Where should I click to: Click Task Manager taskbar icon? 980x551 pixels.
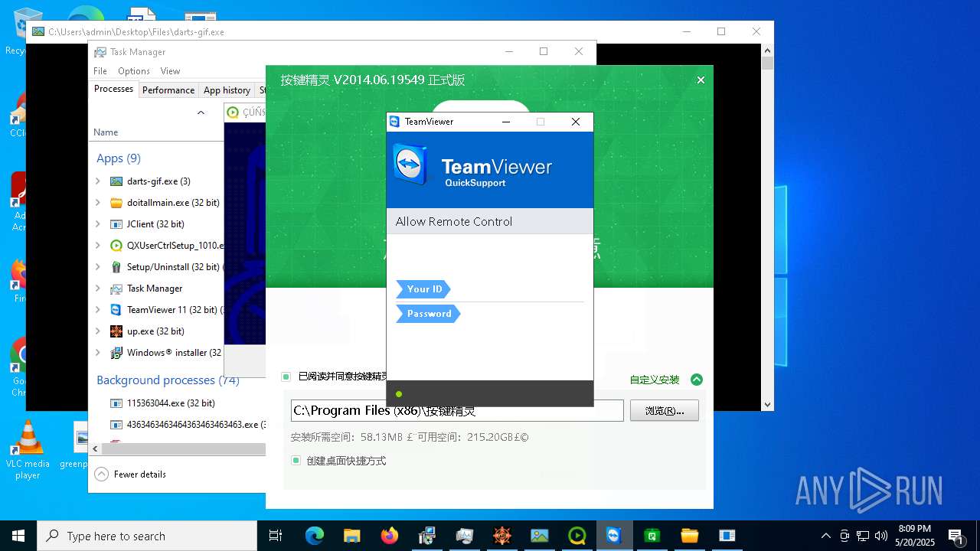click(x=465, y=536)
